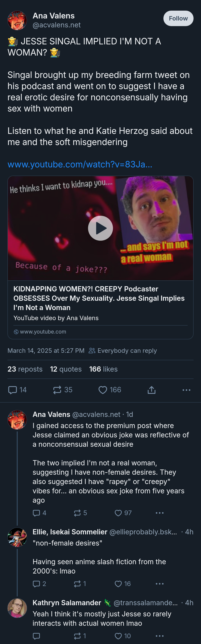Image resolution: width=201 pixels, height=644 pixels.
Task: Like Ana's reply with 97 likes
Action: click(123, 513)
